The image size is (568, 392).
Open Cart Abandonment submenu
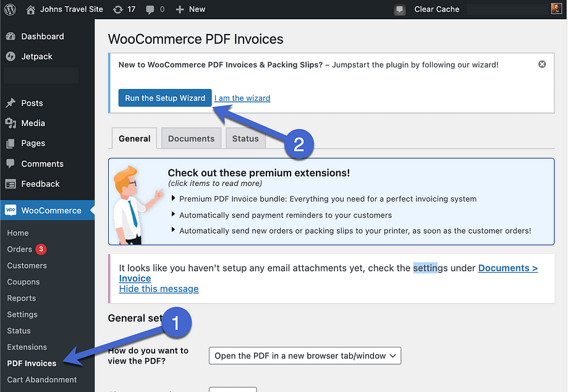click(x=41, y=380)
